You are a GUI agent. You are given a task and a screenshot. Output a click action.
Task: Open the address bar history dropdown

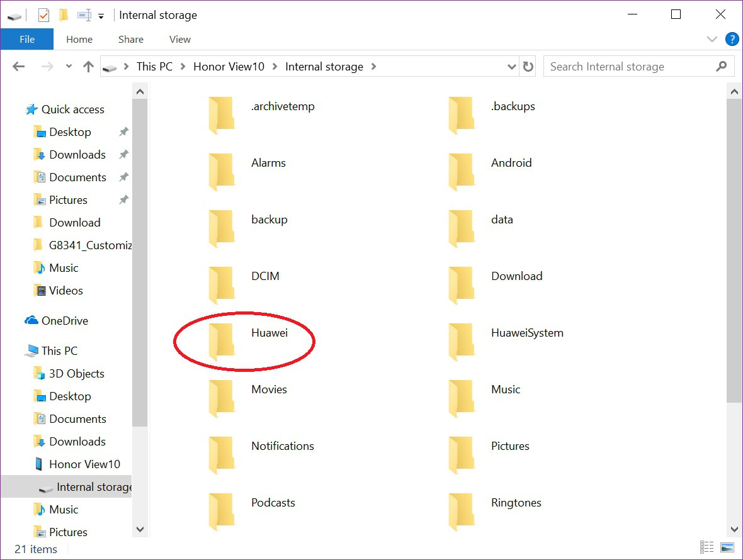(512, 67)
